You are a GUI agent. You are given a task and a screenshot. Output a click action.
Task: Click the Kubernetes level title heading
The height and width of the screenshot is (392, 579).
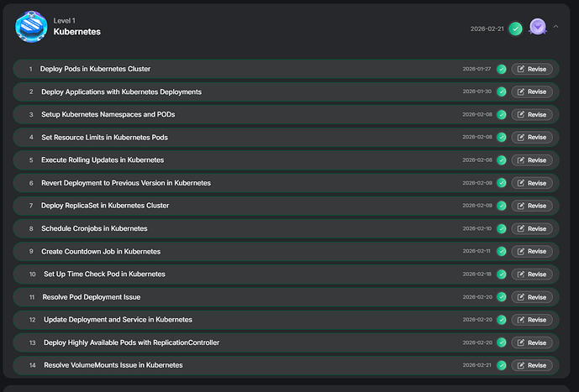coord(77,32)
